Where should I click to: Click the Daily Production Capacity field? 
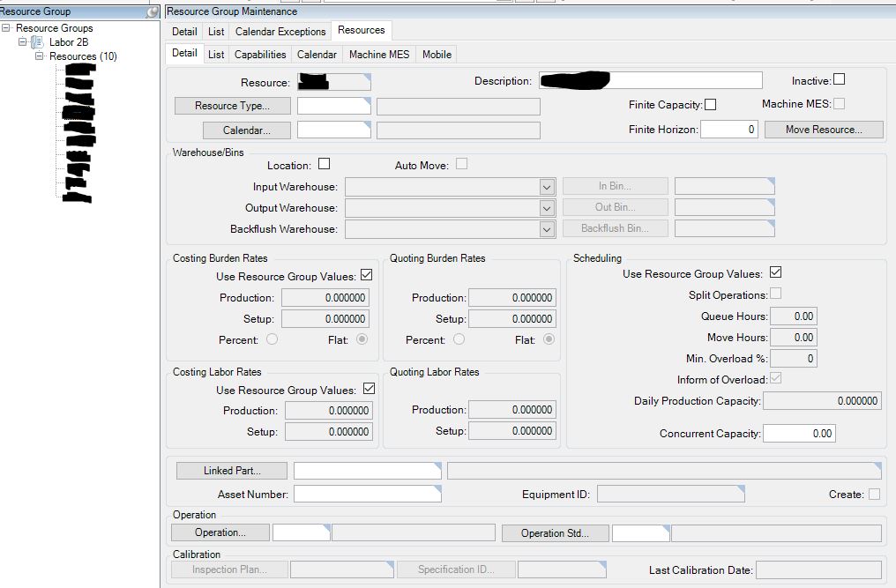[822, 400]
